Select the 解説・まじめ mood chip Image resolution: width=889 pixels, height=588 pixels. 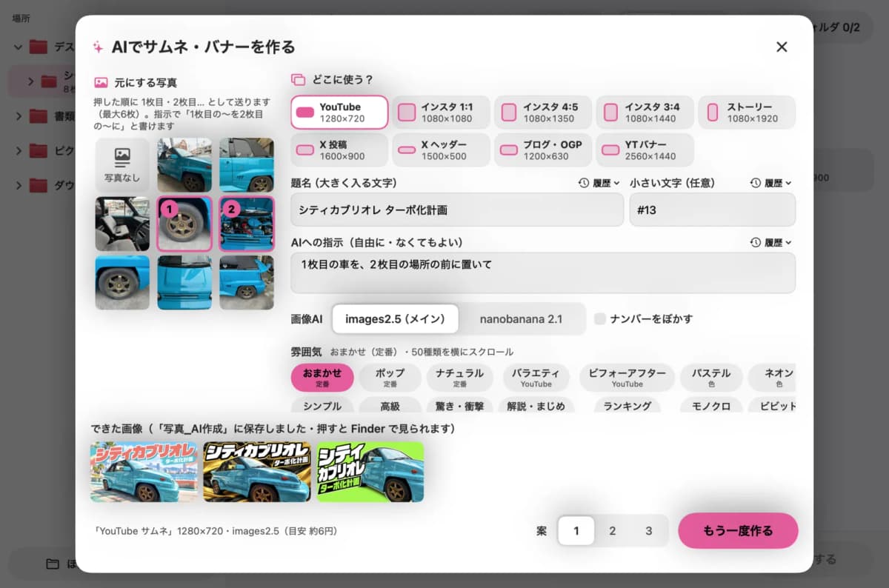536,406
